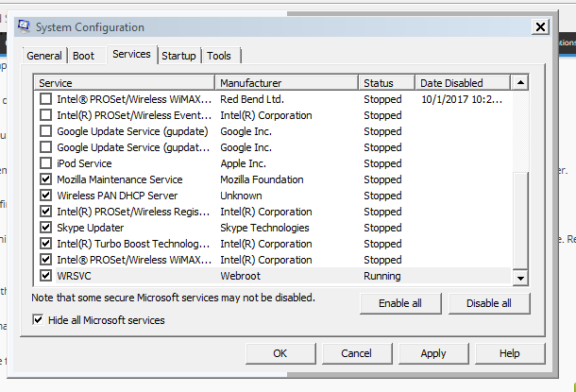Tick the Google Update Service (gupdate) checkbox

click(46, 131)
